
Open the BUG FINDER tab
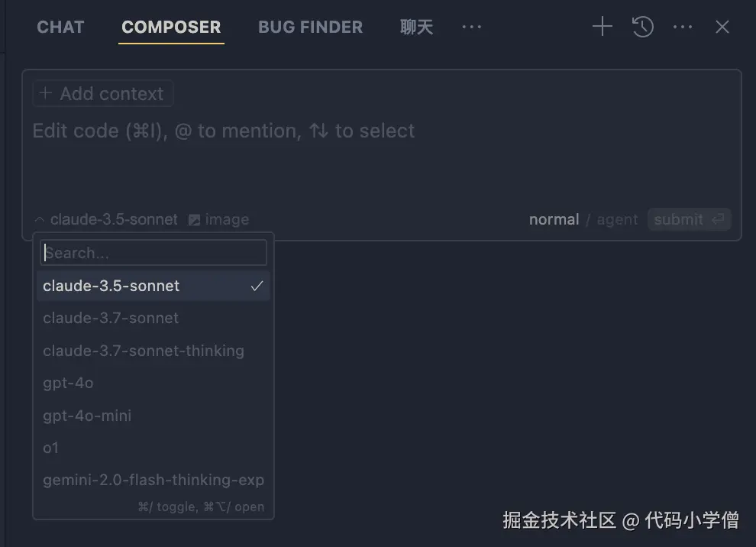click(311, 28)
